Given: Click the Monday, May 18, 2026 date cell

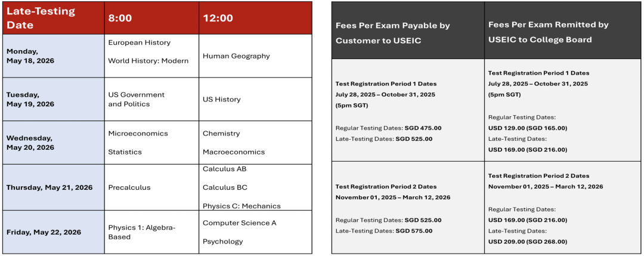Looking at the screenshot, I should point(54,56).
